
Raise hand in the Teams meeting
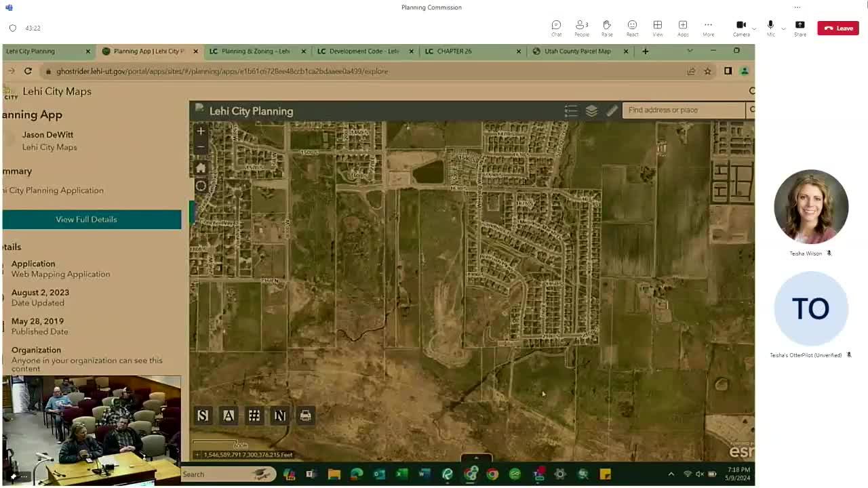click(607, 28)
